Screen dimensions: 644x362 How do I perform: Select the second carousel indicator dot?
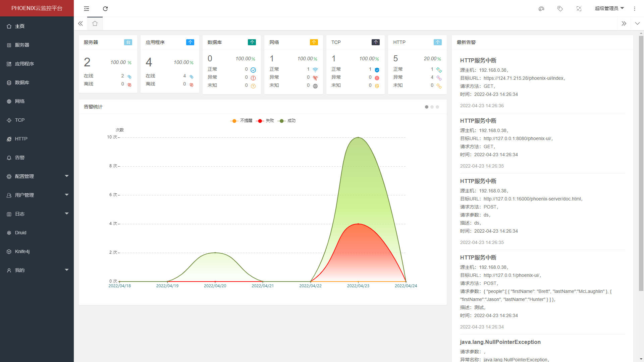tap(432, 107)
